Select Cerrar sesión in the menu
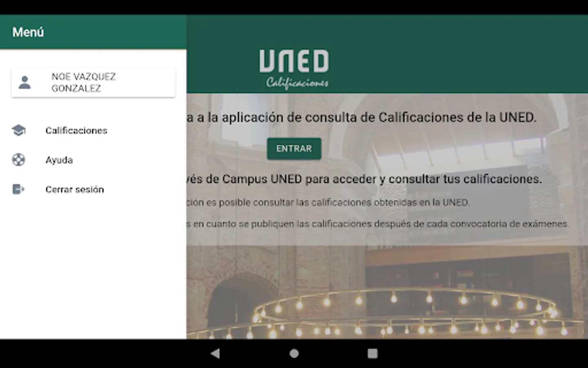 click(x=93, y=189)
